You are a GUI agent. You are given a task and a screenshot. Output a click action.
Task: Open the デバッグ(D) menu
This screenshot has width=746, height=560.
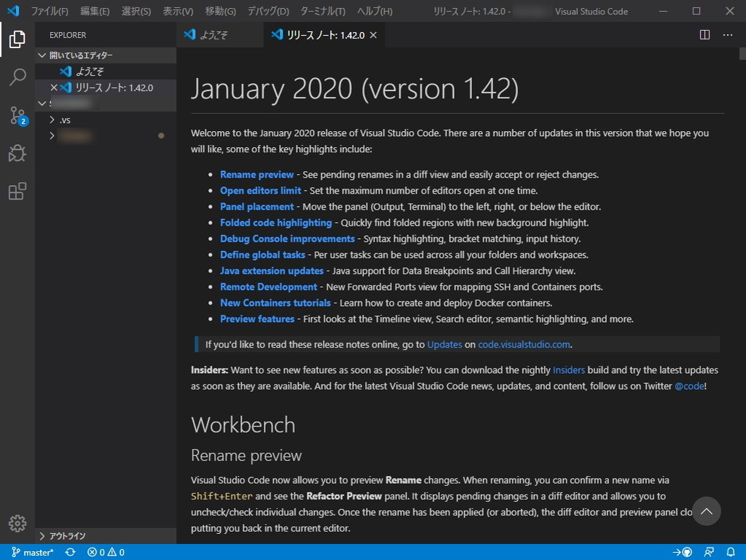(268, 11)
